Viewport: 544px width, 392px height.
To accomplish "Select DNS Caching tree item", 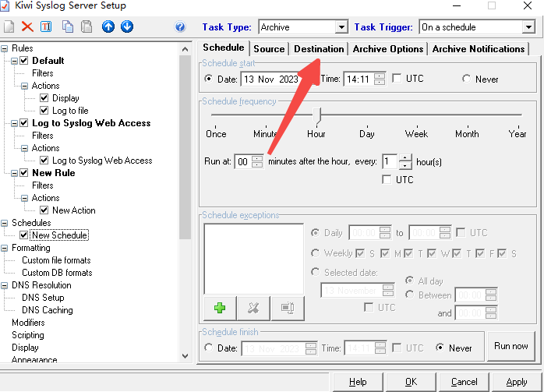I will coord(48,310).
